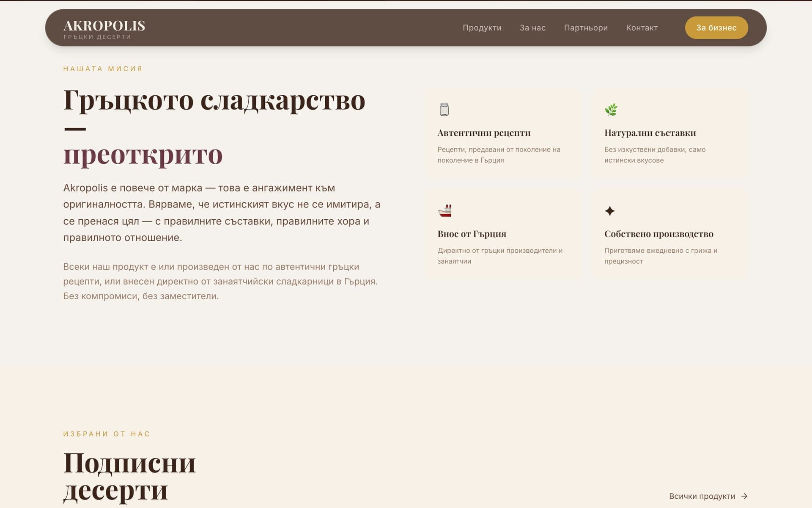Click the Подписни десерти heading
The image size is (812, 508).
pyautogui.click(x=129, y=477)
